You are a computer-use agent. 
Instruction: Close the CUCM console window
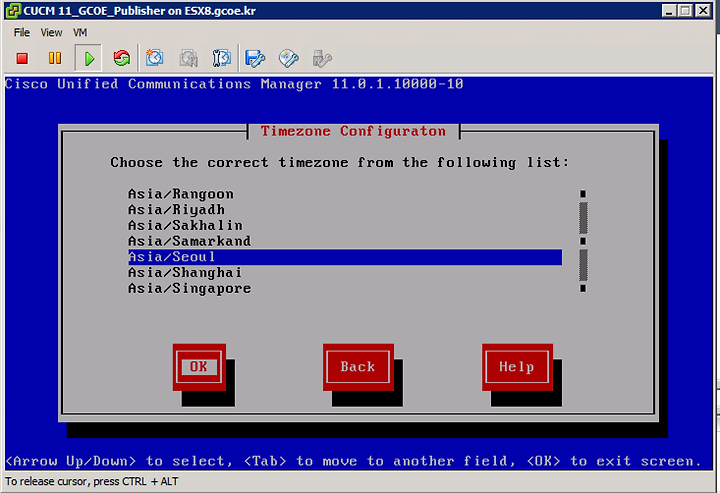pos(703,11)
